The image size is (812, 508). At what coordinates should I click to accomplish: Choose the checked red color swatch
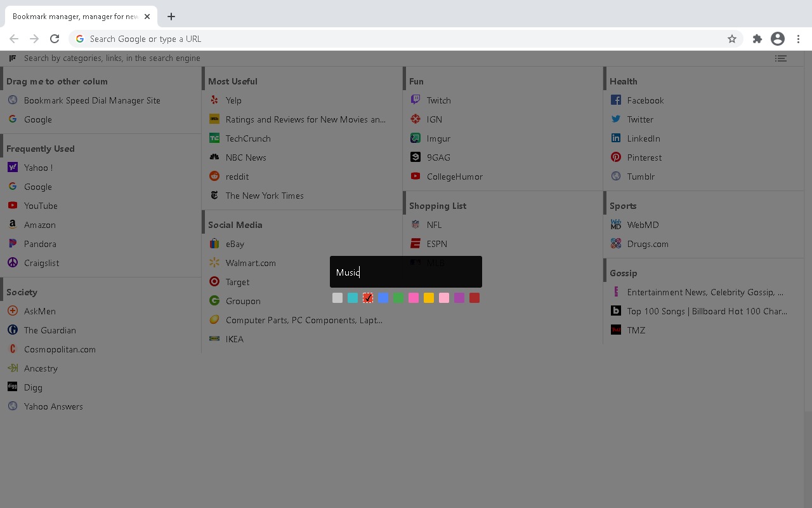368,298
